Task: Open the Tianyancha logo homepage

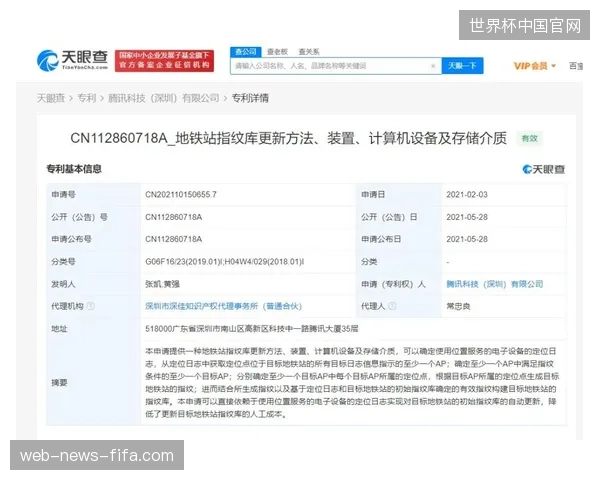Action: (72, 60)
